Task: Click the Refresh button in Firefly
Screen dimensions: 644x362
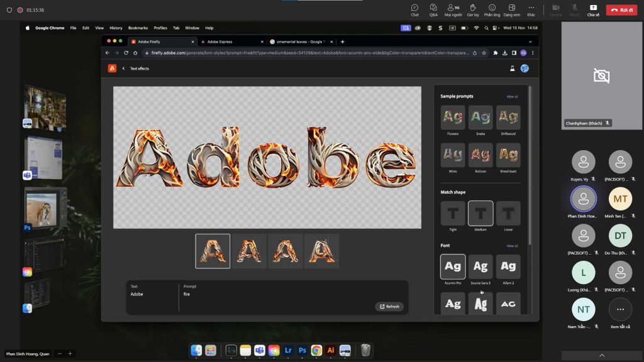Action: pyautogui.click(x=389, y=307)
